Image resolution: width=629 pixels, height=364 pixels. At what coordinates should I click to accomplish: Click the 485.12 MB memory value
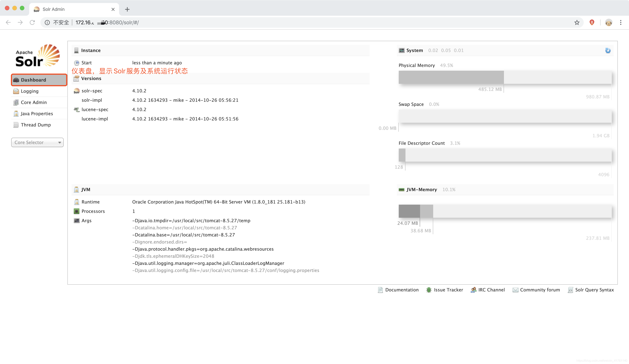(x=490, y=89)
